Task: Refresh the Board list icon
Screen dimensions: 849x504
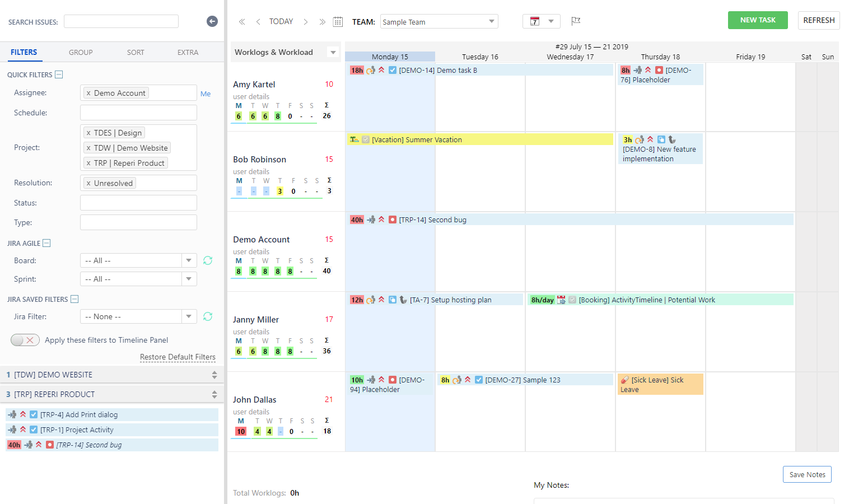Action: point(208,260)
